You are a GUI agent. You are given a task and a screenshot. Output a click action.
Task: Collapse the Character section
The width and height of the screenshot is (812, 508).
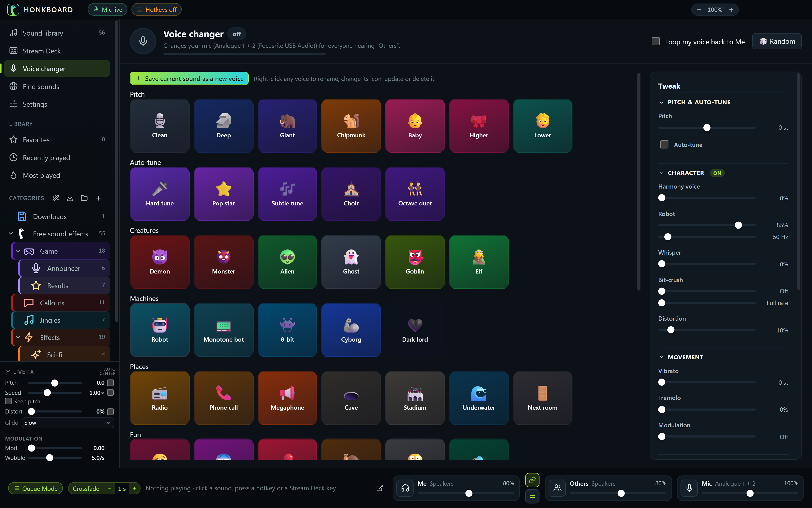tap(661, 173)
